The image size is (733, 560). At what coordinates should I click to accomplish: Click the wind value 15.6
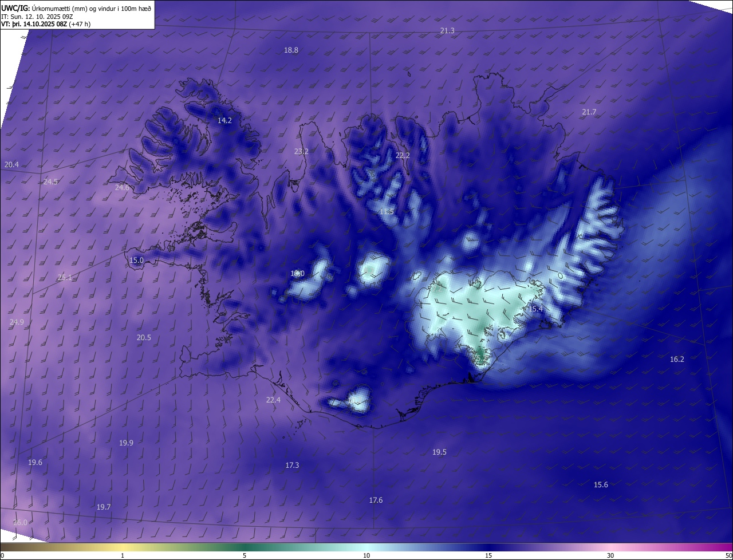[x=601, y=484]
